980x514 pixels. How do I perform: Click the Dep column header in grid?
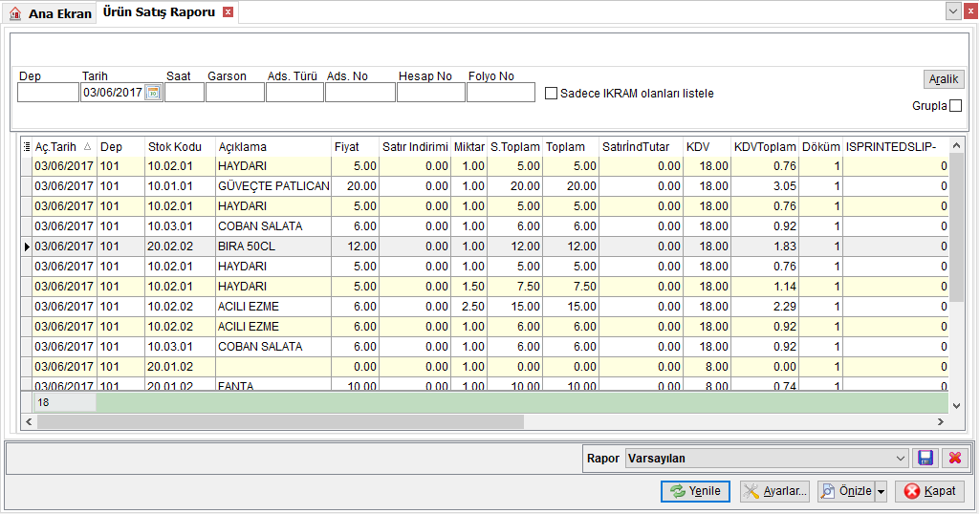click(120, 147)
